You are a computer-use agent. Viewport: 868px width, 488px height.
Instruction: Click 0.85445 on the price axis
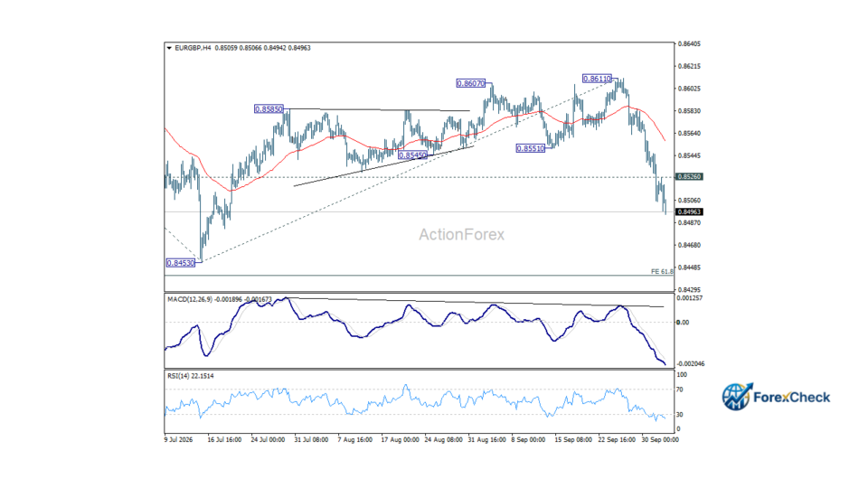(x=689, y=156)
